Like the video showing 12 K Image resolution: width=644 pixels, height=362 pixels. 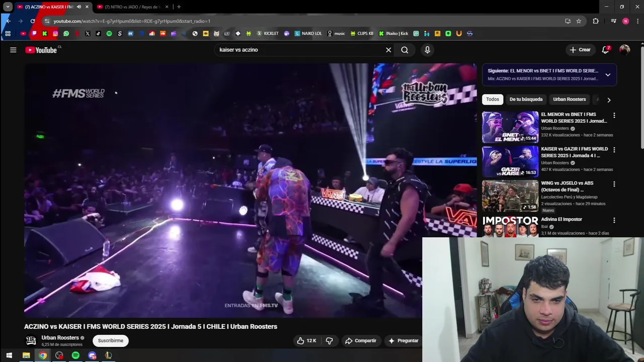click(x=306, y=340)
